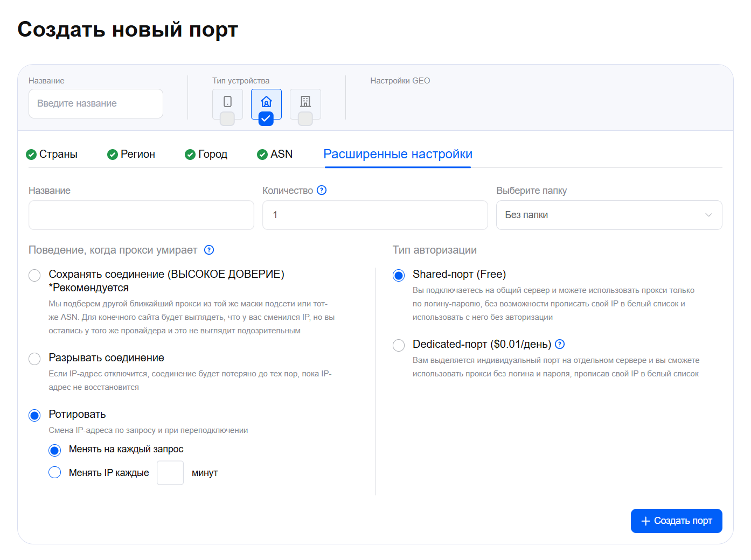
Task: Open help icon next to Количество
Action: click(x=322, y=190)
